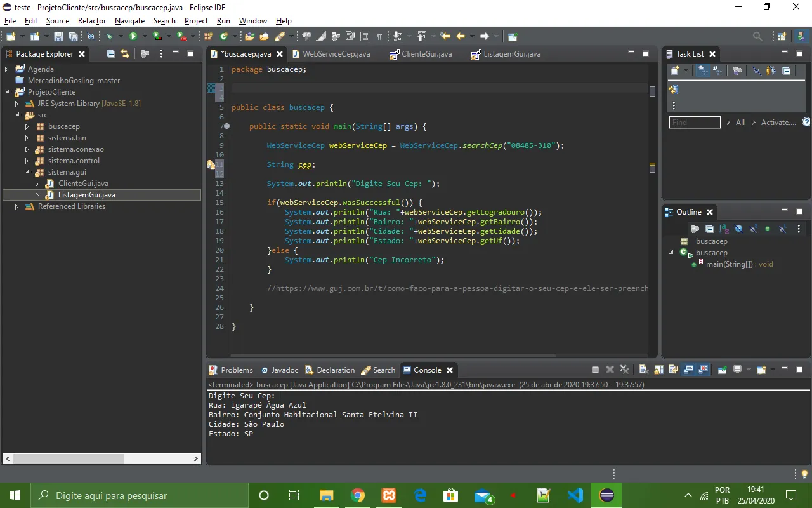Screen dimensions: 812x508
Task: Open the Refactor menu
Action: tap(92, 21)
